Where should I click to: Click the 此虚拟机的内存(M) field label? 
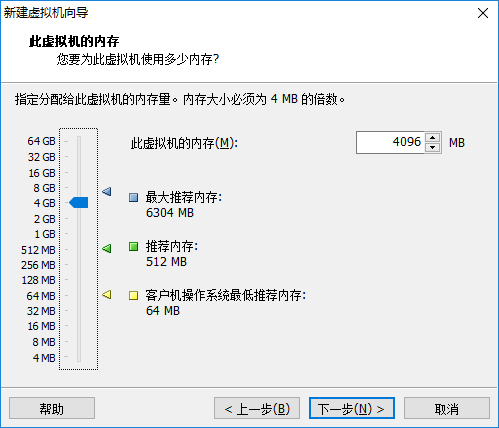coord(184,143)
